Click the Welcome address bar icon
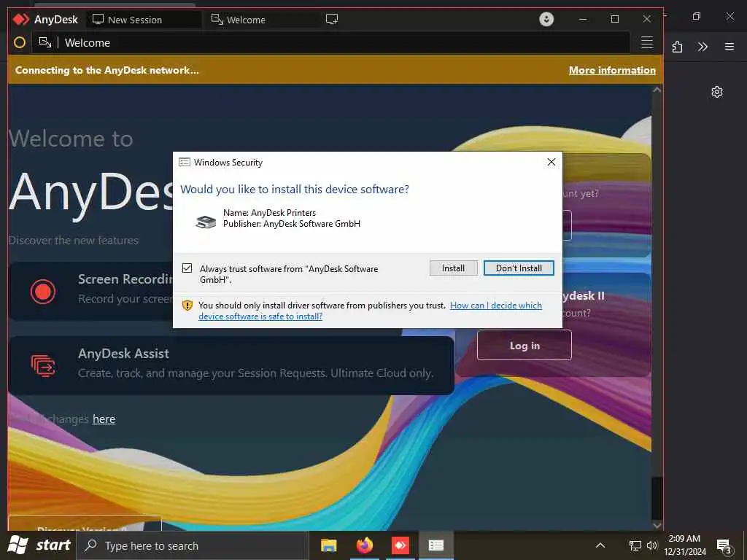747x560 pixels. [x=45, y=42]
